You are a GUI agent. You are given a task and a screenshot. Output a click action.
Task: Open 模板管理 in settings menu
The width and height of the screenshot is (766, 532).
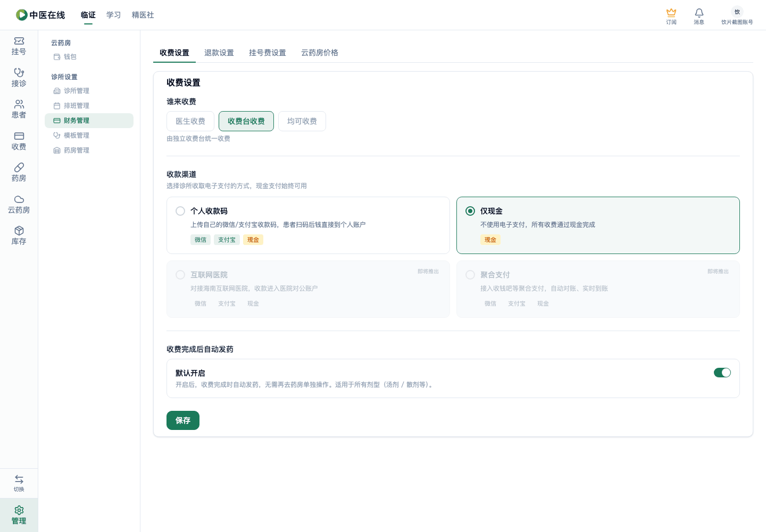coord(89,136)
